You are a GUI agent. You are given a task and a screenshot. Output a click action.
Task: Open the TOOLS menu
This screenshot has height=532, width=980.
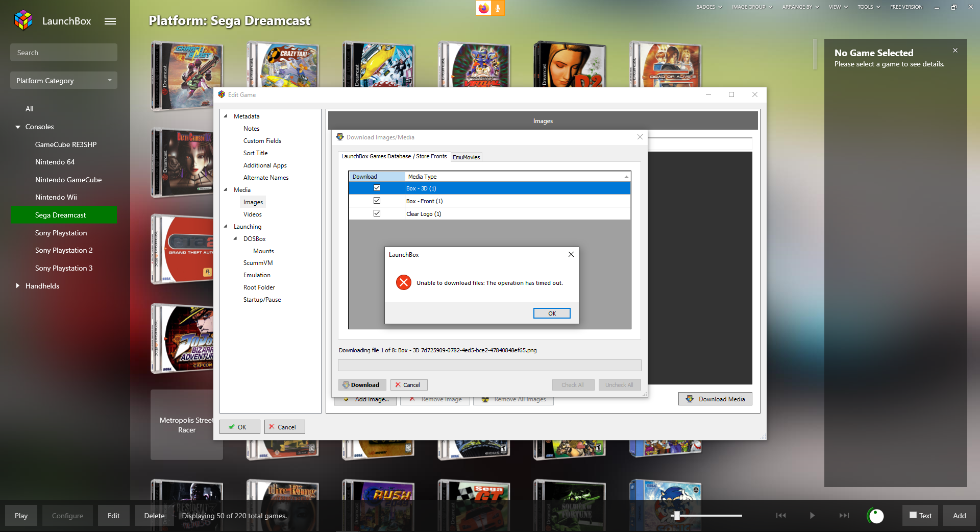pyautogui.click(x=869, y=7)
